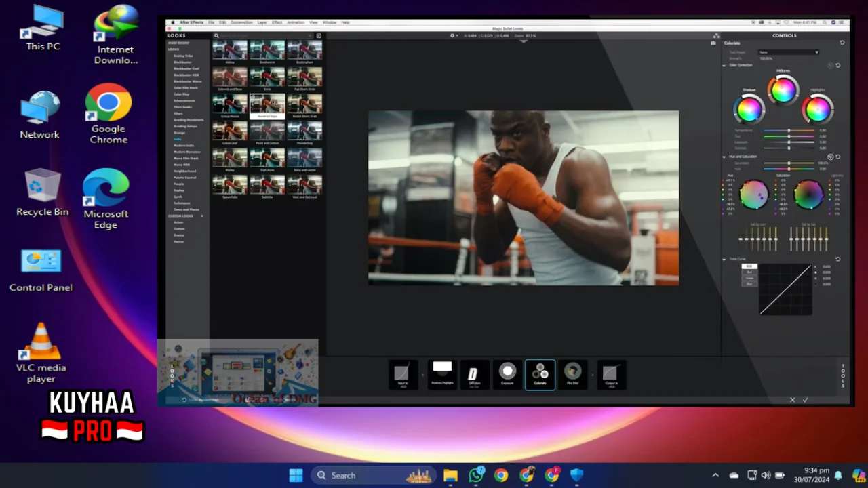Select the Output to tool in the chain
This screenshot has width=868, height=488.
tap(612, 374)
